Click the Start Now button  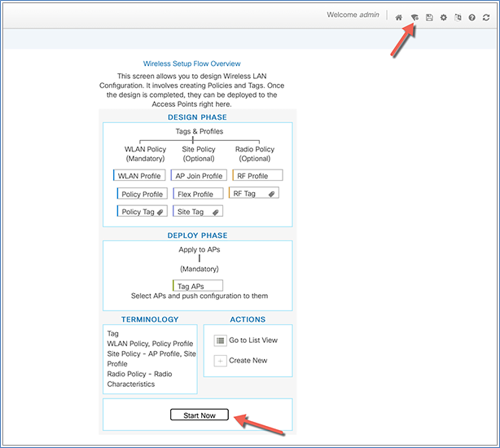199,415
